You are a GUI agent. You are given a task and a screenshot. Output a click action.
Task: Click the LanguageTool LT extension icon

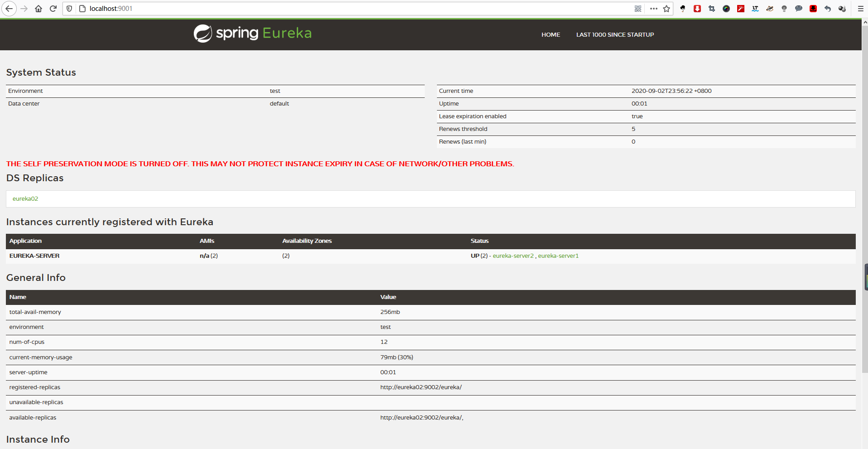click(x=755, y=9)
